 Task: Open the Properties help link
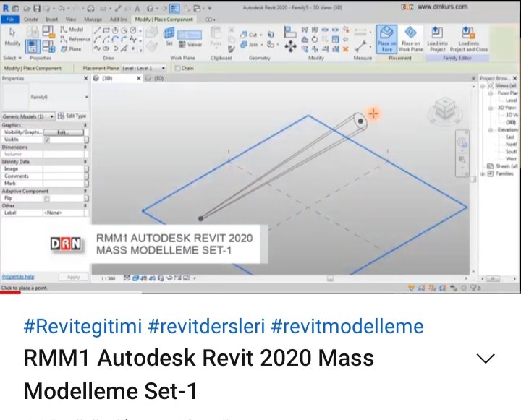tap(18, 277)
